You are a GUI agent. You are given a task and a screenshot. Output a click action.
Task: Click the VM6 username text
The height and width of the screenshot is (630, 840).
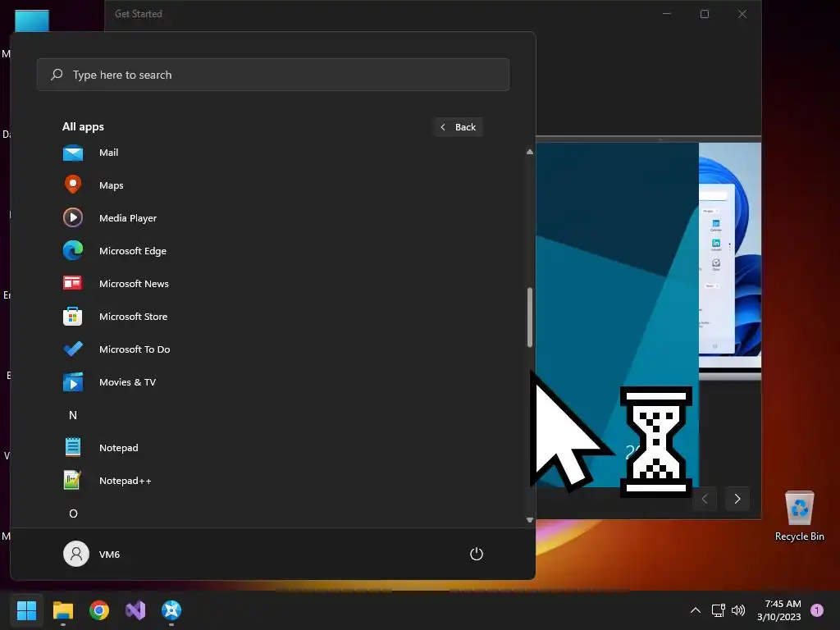[109, 555]
